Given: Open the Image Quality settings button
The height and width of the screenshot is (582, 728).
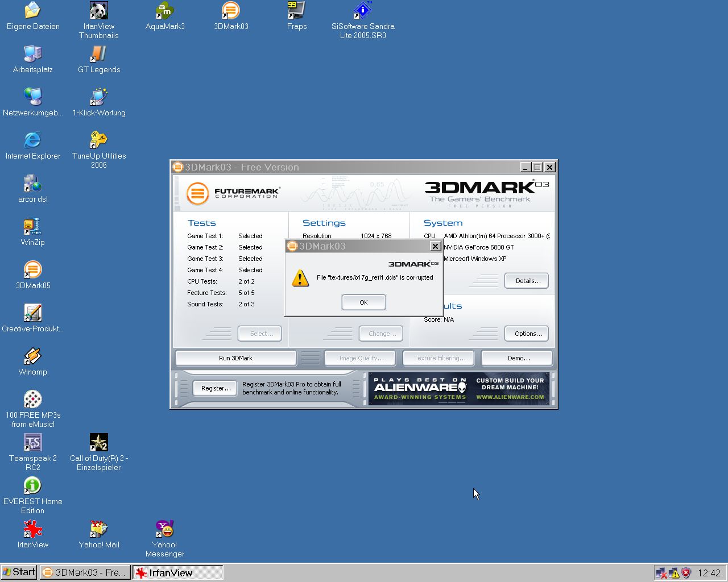Looking at the screenshot, I should click(361, 358).
